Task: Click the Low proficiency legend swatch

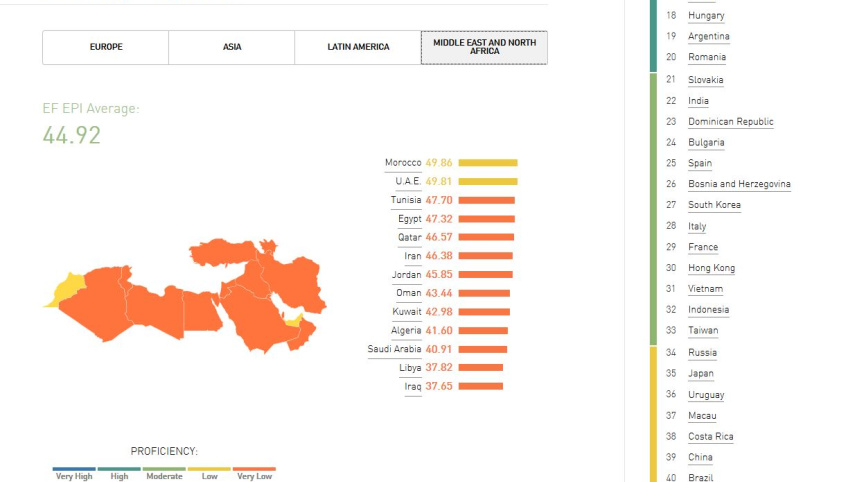Action: pyautogui.click(x=209, y=468)
